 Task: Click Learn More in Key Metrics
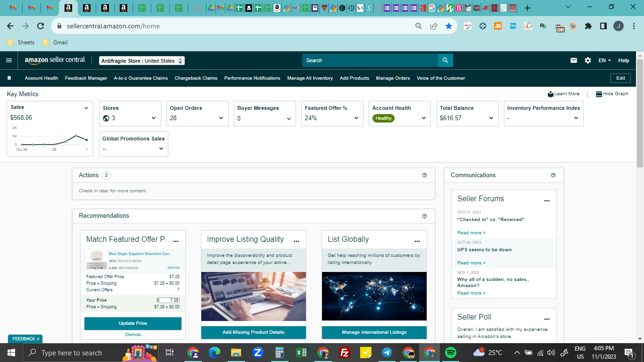point(564,94)
